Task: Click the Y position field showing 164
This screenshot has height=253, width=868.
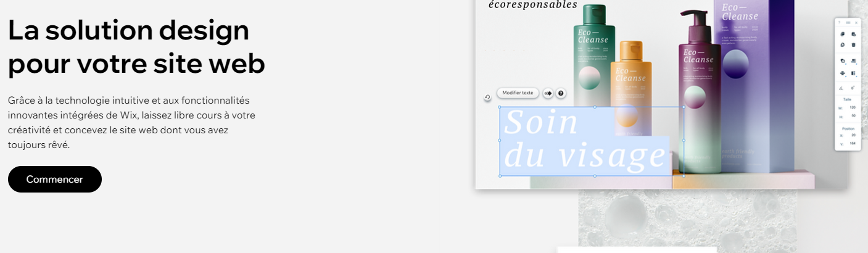Action: point(853,143)
